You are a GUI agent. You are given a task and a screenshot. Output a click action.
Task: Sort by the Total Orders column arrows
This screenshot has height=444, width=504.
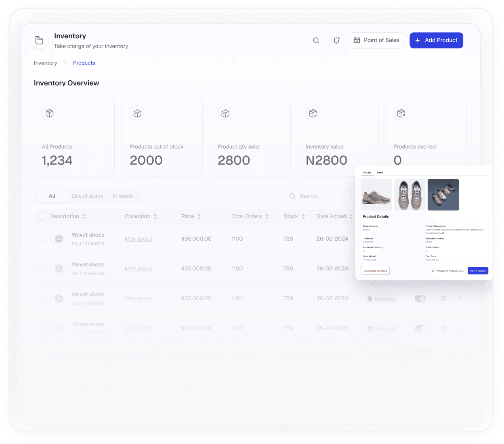267,216
